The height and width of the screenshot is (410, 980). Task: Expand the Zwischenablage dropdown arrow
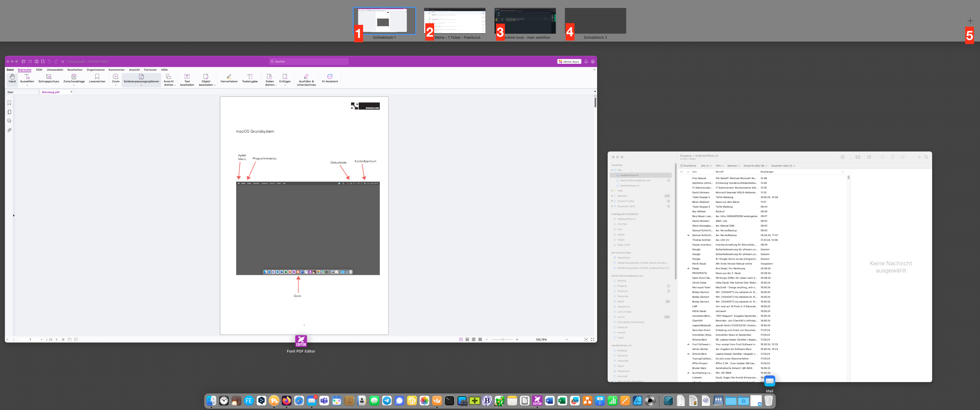tap(74, 86)
